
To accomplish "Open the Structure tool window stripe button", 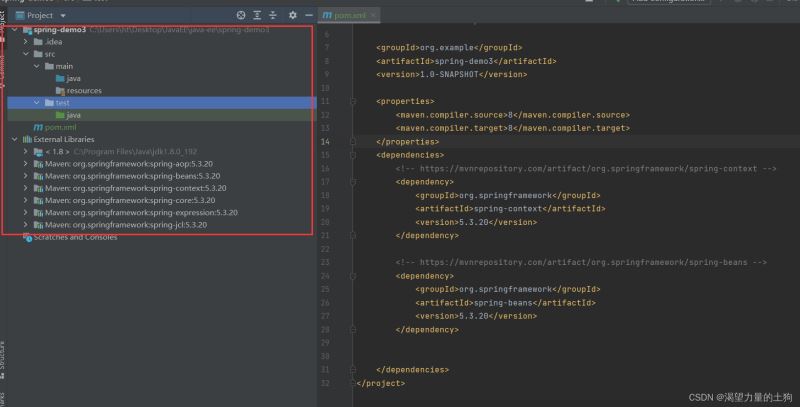I will click(x=3, y=360).
